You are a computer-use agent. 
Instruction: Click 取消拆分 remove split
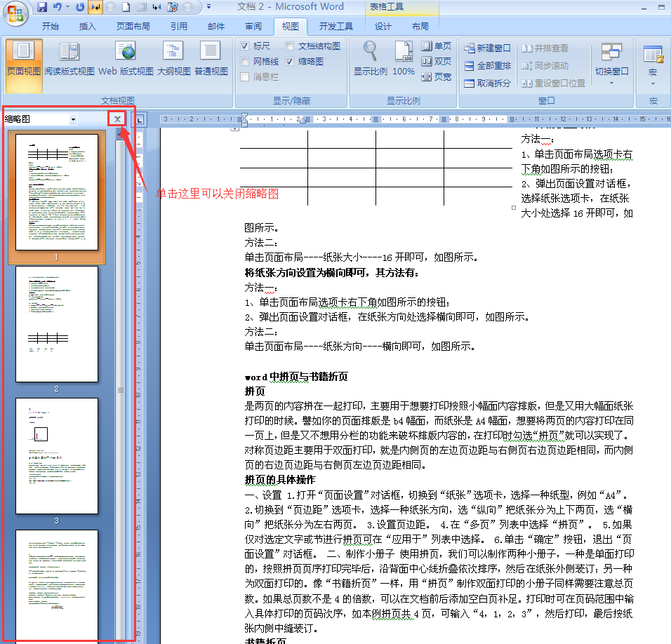(487, 83)
